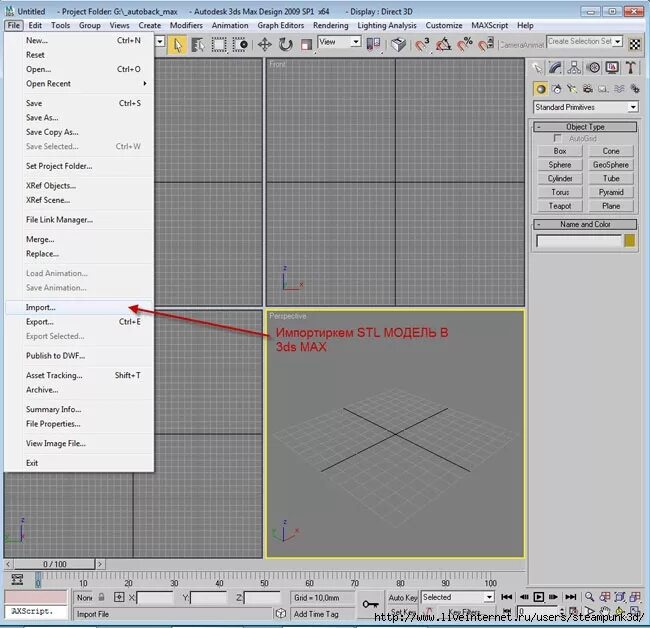Viewport: 650px width, 628px height.
Task: Open Create Selection Set dropdown
Action: [585, 41]
